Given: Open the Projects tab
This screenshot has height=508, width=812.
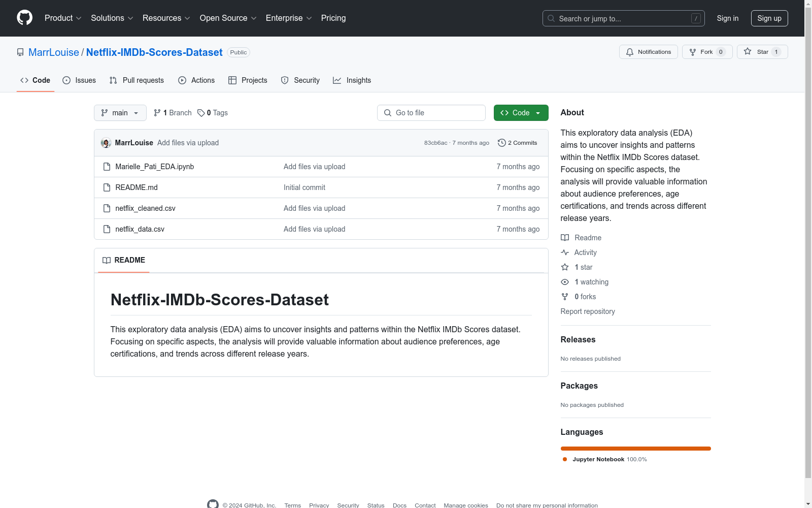Looking at the screenshot, I should 248,80.
